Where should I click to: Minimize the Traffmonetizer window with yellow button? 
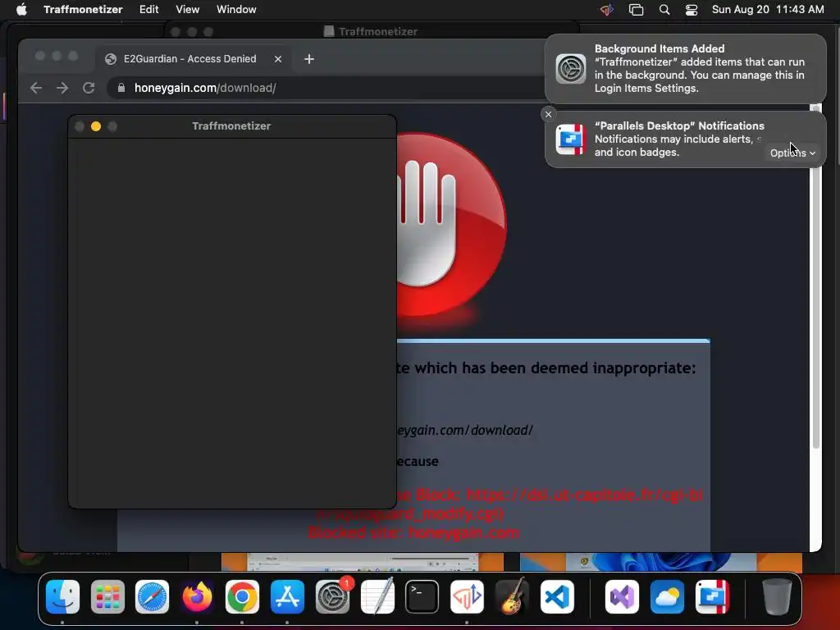[x=96, y=126]
